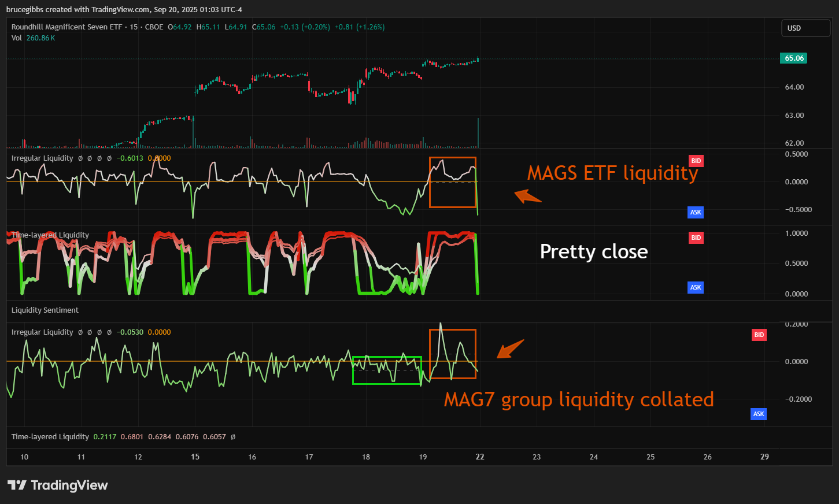
Task: Click the Liquidity Sentiment pane title
Action: coord(45,310)
